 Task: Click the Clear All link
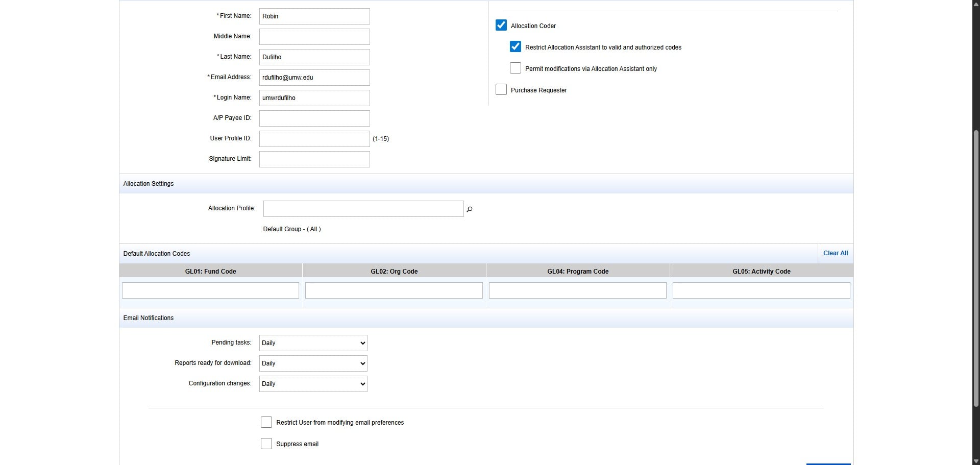pyautogui.click(x=835, y=253)
